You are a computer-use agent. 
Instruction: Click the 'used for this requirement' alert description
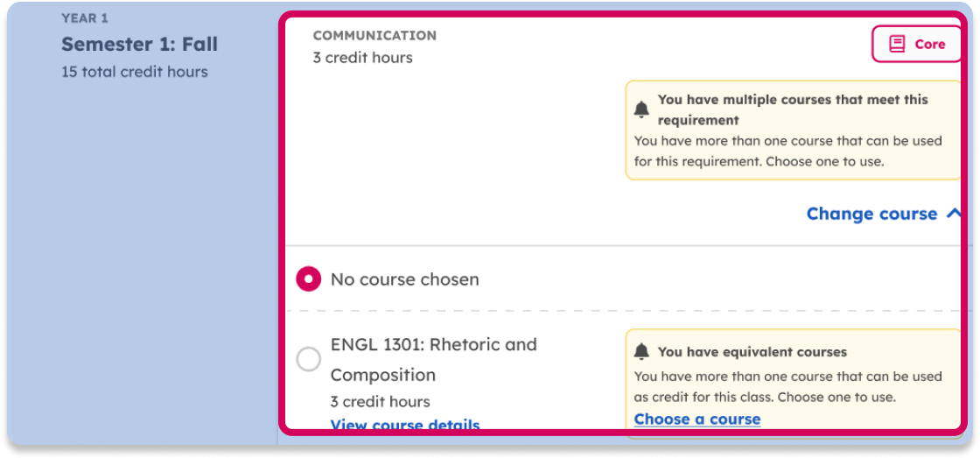(x=787, y=151)
